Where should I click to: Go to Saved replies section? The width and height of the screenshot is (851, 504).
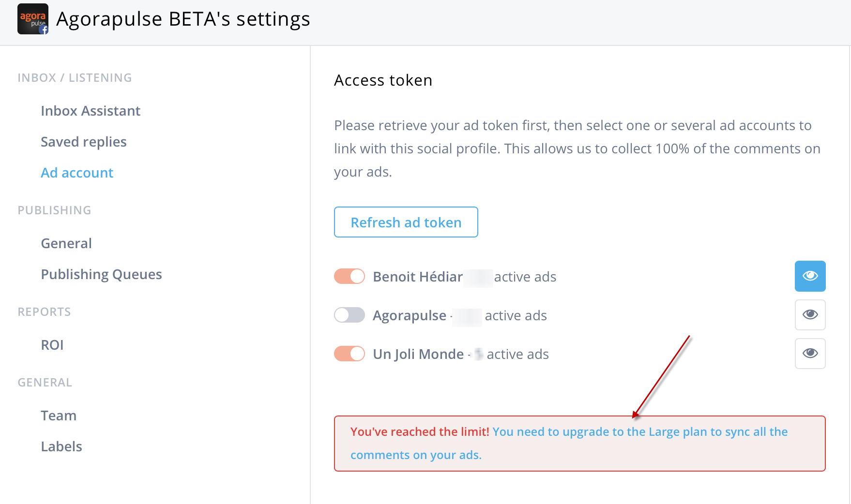(x=84, y=142)
